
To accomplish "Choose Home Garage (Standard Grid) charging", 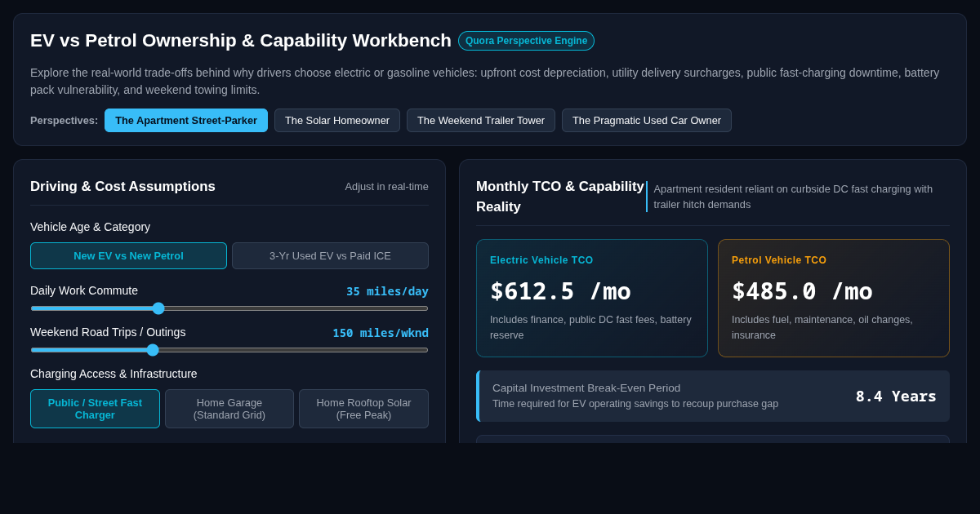I will coord(229,409).
